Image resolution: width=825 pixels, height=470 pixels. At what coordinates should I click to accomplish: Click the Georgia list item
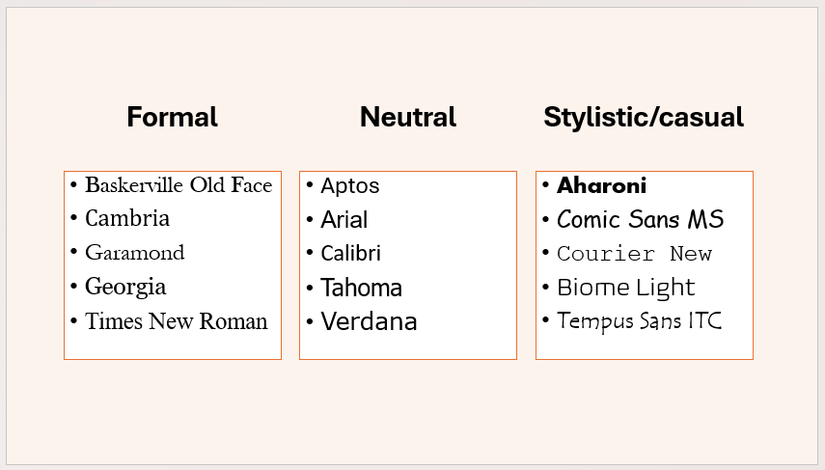125,287
